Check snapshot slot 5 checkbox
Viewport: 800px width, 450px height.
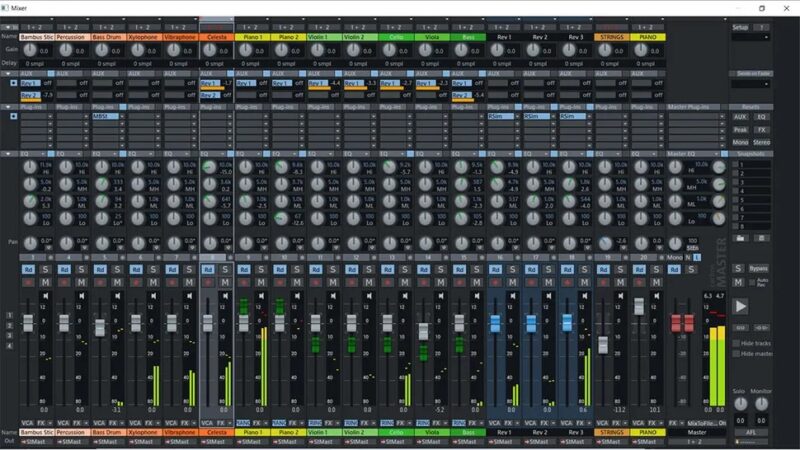[x=735, y=200]
